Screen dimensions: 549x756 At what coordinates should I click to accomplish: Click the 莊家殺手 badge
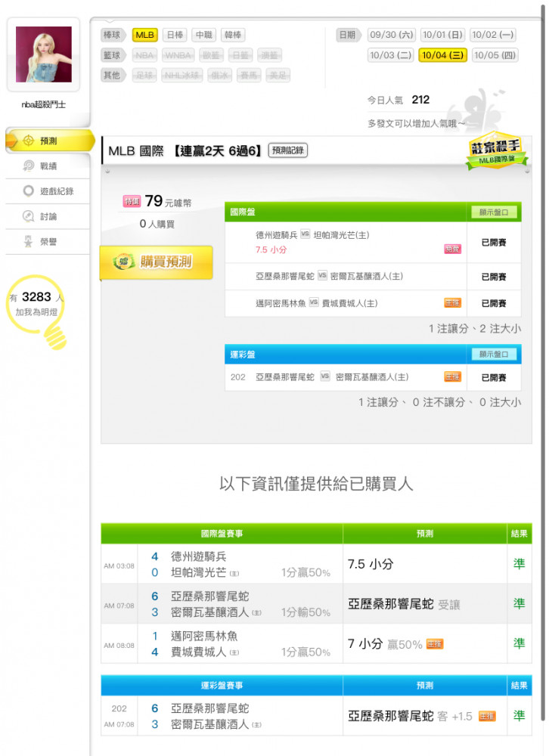pos(496,151)
